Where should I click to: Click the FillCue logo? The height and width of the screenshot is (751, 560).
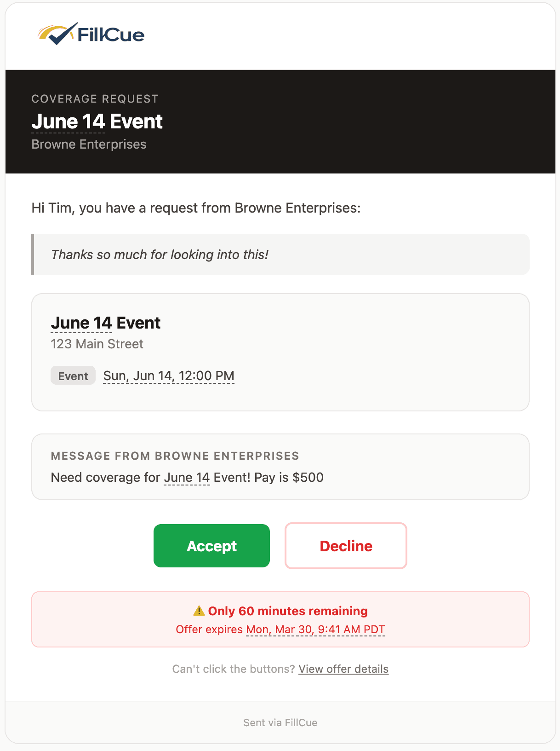pyautogui.click(x=91, y=34)
